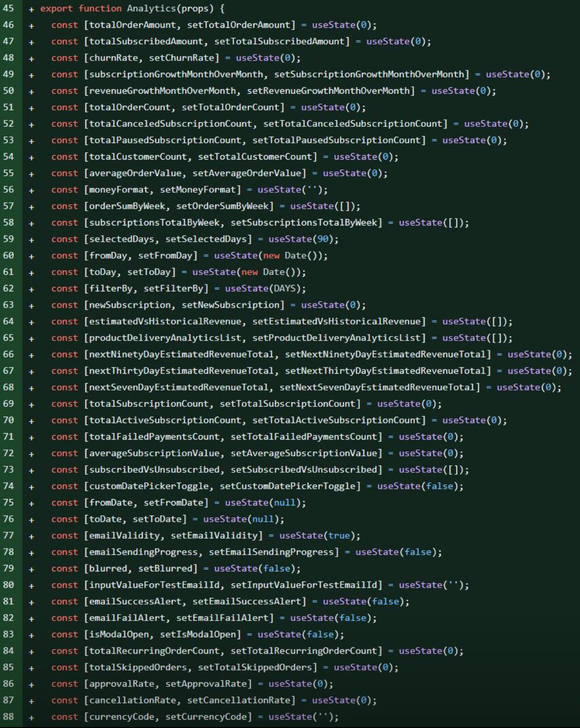Click 'estimatedVsHistoricalRevenue' variable name

pyautogui.click(x=165, y=321)
